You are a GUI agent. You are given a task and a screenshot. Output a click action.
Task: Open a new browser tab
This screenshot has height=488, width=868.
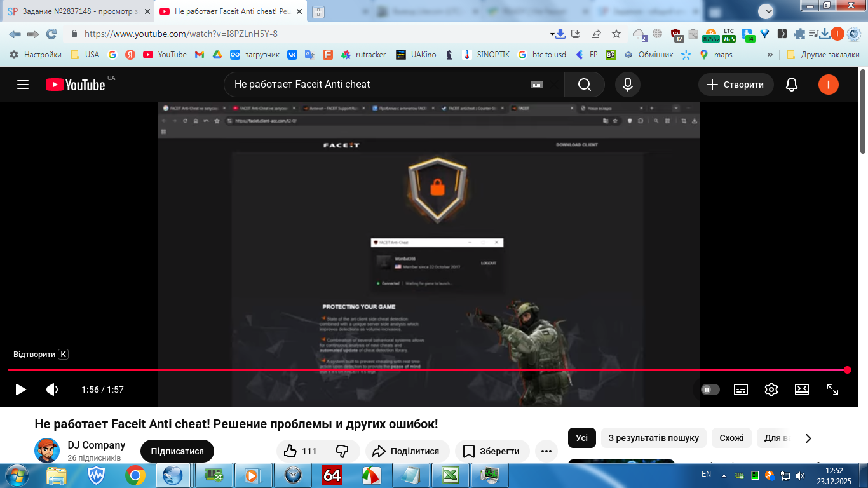pyautogui.click(x=318, y=12)
